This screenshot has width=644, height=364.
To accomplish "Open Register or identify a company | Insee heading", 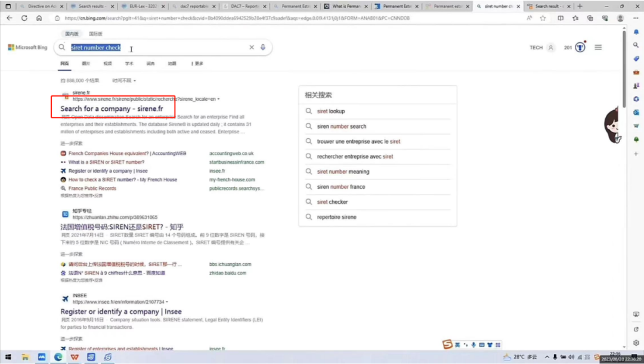I will pyautogui.click(x=121, y=312).
